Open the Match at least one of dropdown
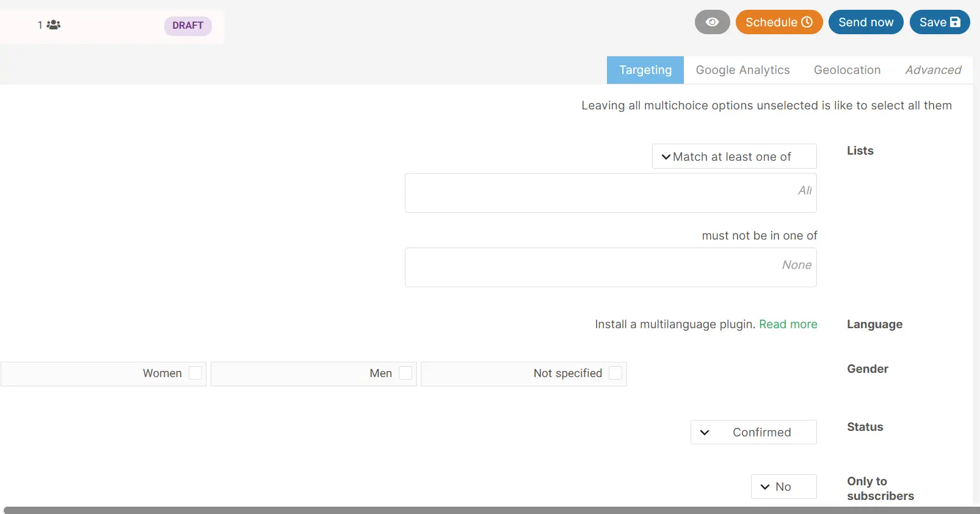Image resolution: width=980 pixels, height=514 pixels. point(734,156)
